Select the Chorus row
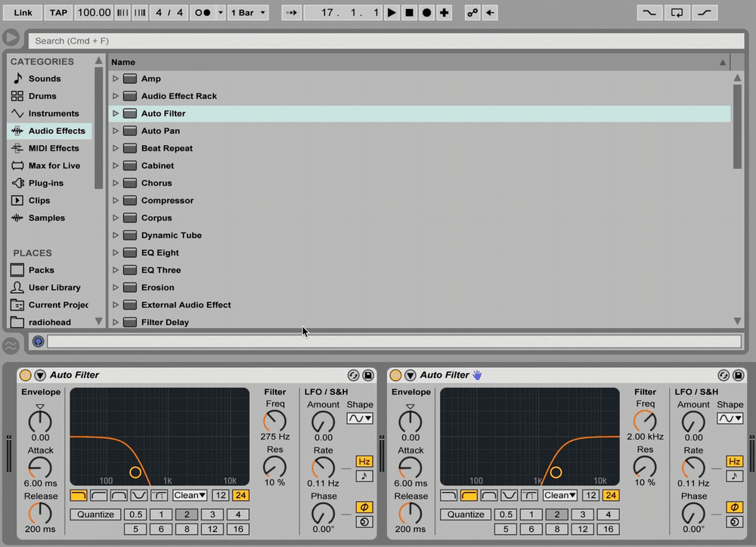Image resolution: width=756 pixels, height=547 pixels. (420, 183)
